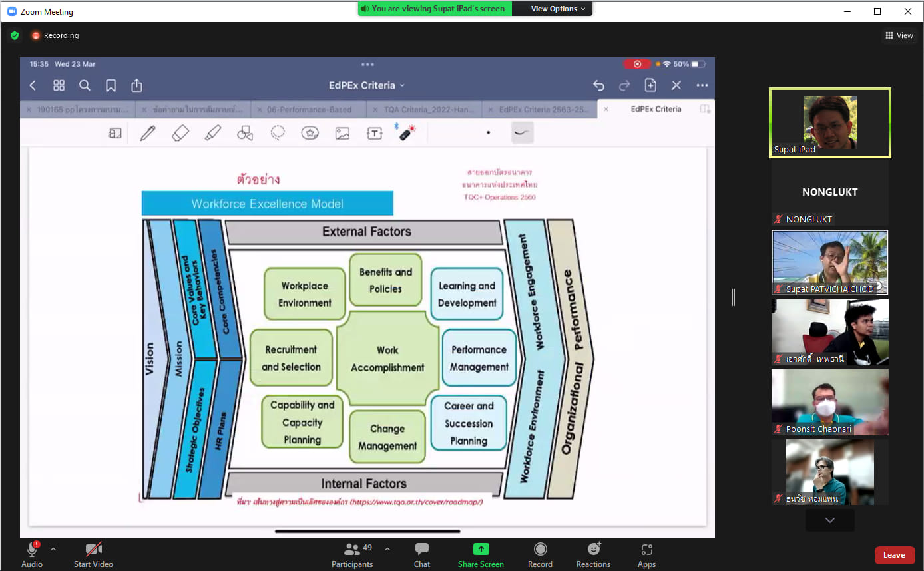
Task: Open the Elements sticker tool
Action: coord(310,133)
